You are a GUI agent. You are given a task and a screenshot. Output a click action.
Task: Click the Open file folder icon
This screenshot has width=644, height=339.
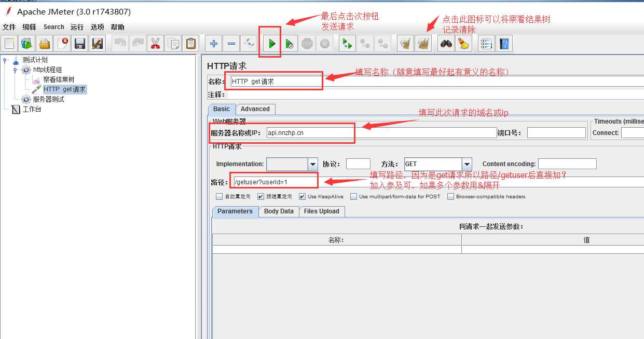(x=45, y=44)
